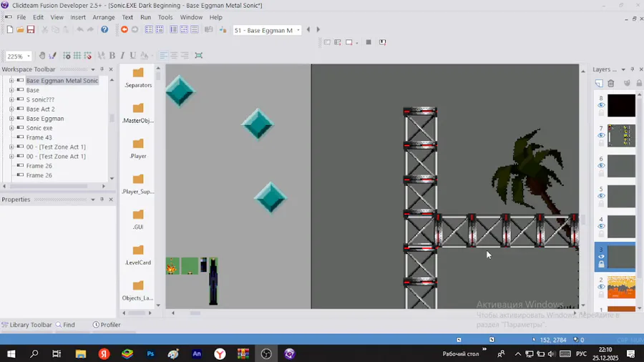
Task: Switch to the Find tab
Action: (x=65, y=325)
